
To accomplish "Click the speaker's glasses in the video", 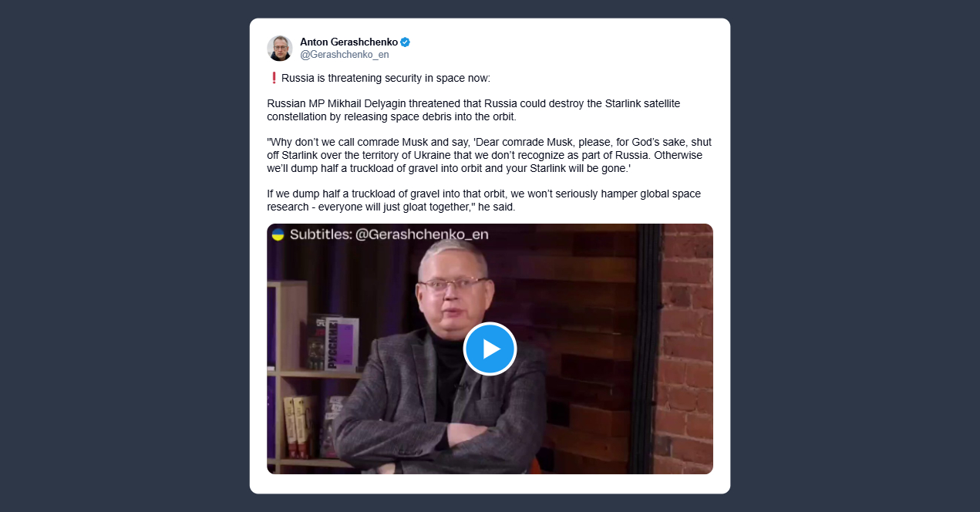I will [x=453, y=285].
